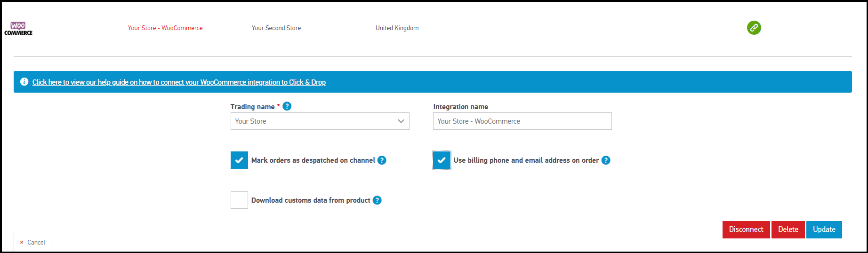This screenshot has width=868, height=253.
Task: Click the Trading name dropdown chevron arrow
Action: (x=401, y=121)
